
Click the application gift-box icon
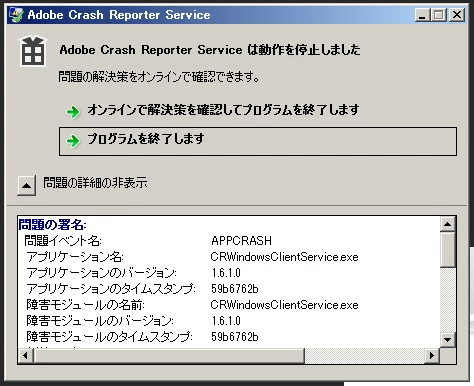[x=33, y=52]
